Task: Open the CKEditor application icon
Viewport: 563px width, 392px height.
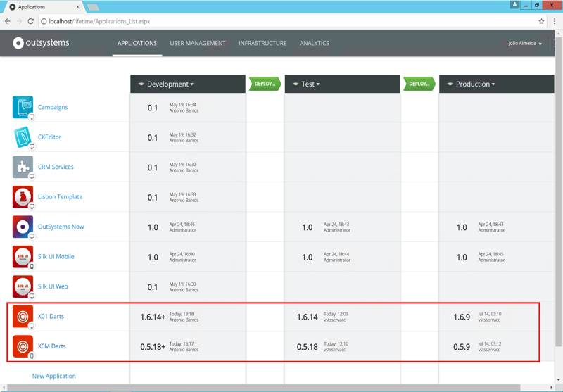Action: [23, 137]
